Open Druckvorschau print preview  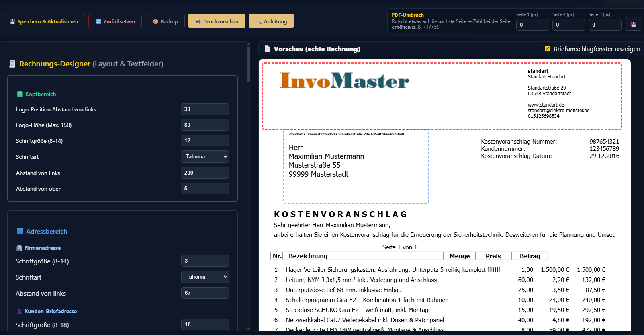pos(217,21)
